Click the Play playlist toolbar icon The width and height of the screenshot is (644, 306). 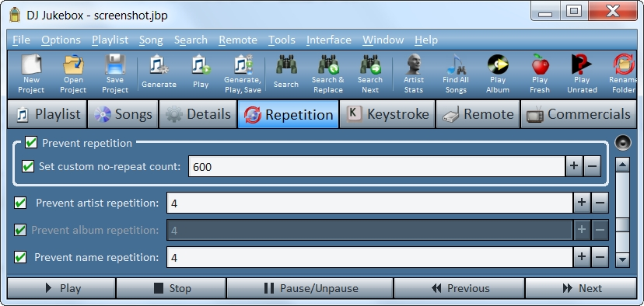(x=201, y=64)
